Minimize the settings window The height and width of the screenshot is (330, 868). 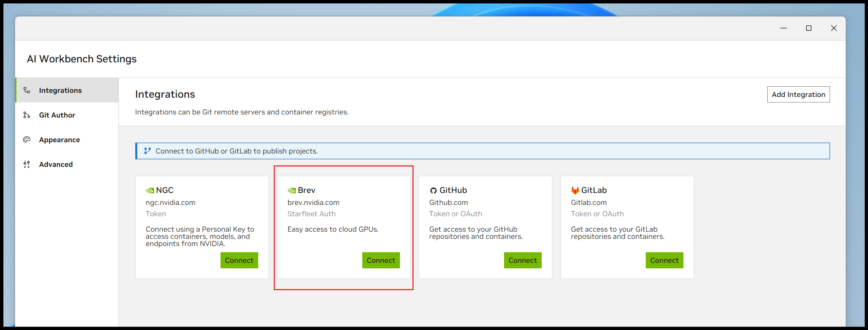pos(783,28)
